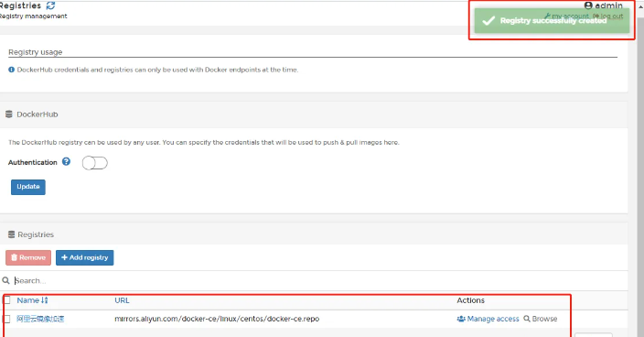Click the Registry usage heading text
644x337 pixels.
click(36, 52)
